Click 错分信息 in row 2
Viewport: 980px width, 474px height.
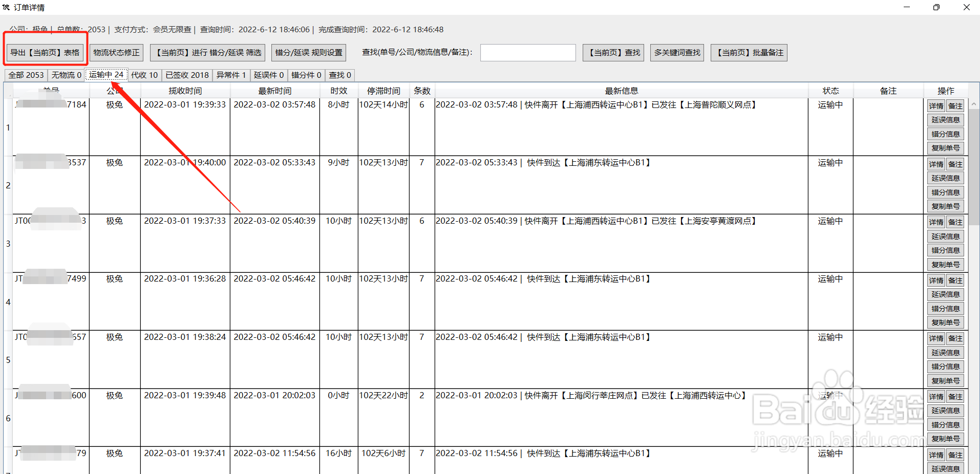tap(946, 192)
